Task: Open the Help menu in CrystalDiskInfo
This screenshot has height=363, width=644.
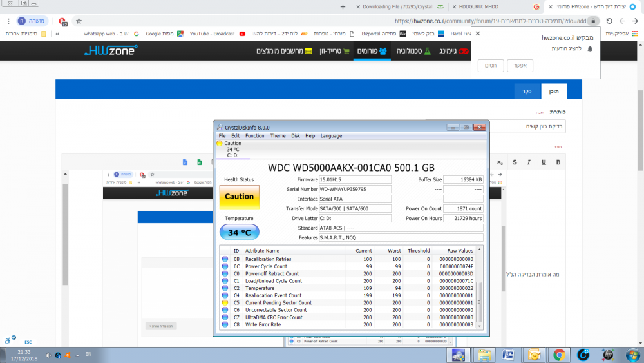Action: (x=310, y=135)
